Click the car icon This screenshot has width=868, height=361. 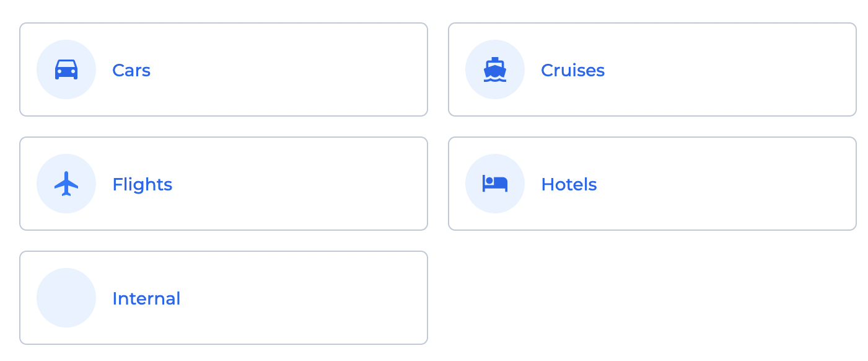pyautogui.click(x=66, y=69)
